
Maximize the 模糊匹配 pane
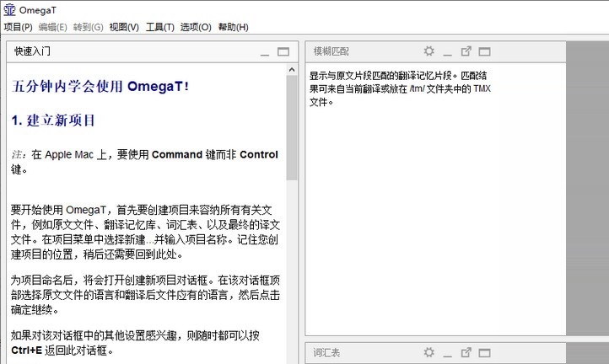pyautogui.click(x=484, y=51)
